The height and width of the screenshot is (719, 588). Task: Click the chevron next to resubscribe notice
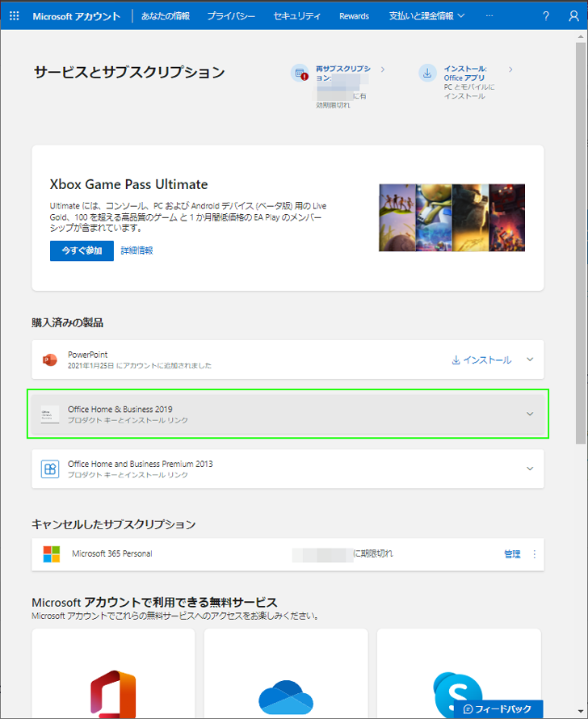click(x=383, y=69)
